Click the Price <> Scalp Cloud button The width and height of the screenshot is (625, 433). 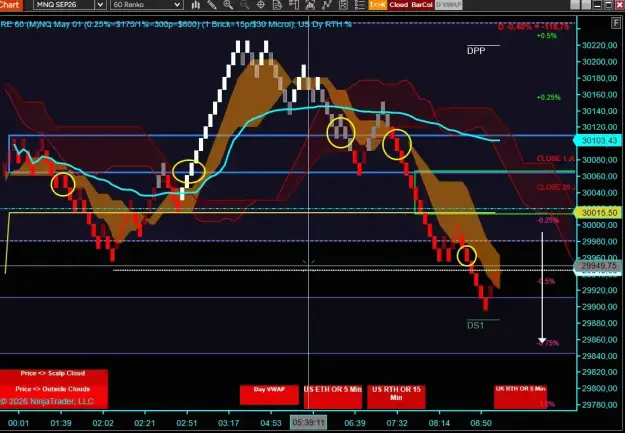[x=53, y=374]
